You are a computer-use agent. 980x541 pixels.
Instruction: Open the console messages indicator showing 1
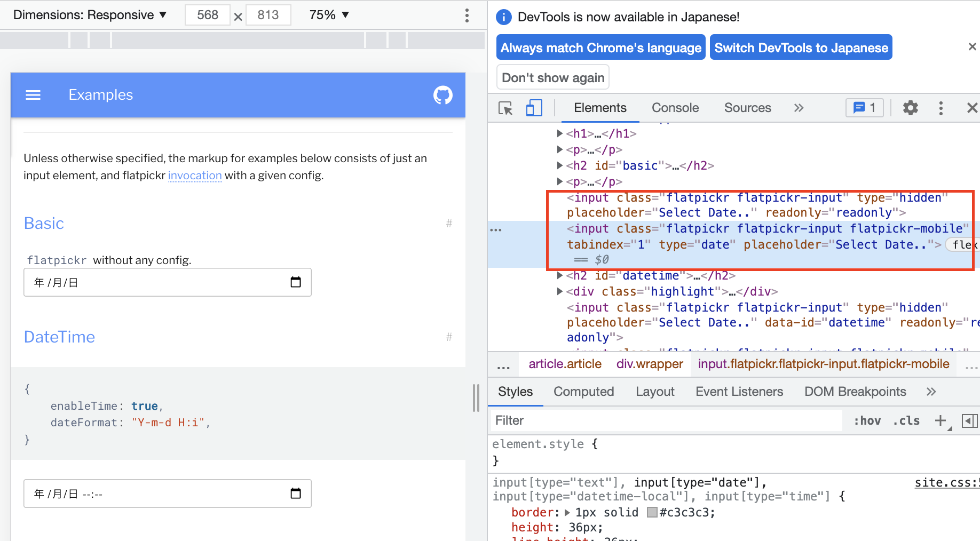click(864, 108)
